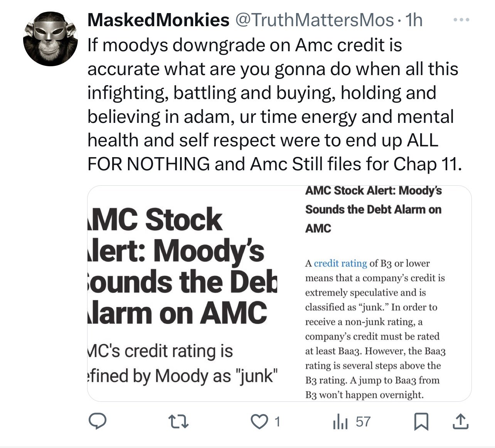Click the reply speech bubble icon

tap(98, 422)
